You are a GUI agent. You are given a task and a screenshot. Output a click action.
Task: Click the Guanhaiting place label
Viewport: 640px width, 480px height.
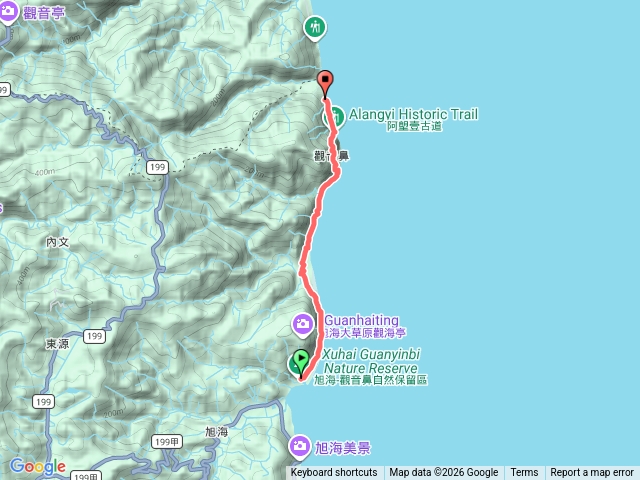tap(362, 320)
